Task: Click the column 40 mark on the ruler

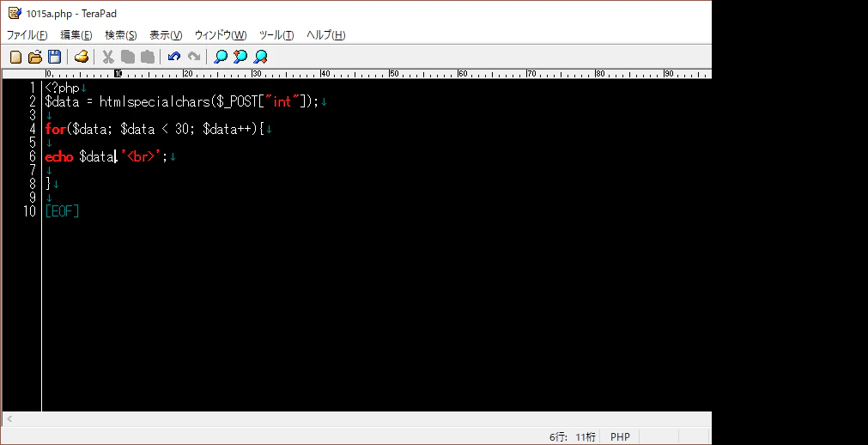Action: click(x=325, y=73)
